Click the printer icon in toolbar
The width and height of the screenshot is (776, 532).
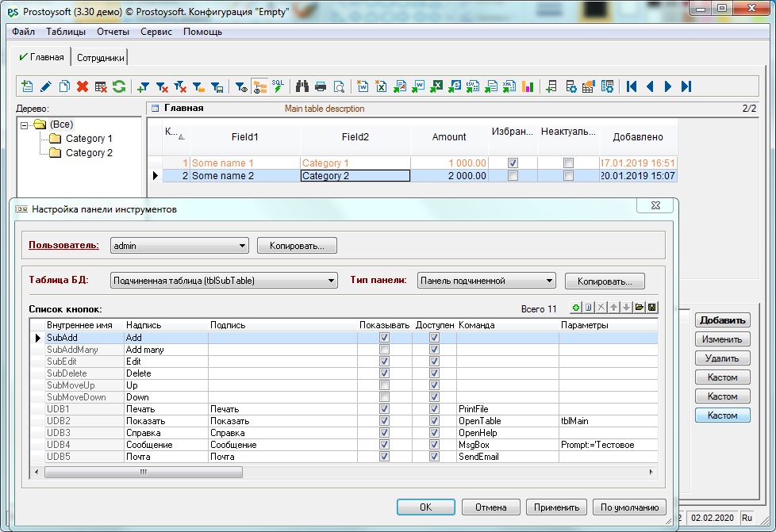click(321, 86)
